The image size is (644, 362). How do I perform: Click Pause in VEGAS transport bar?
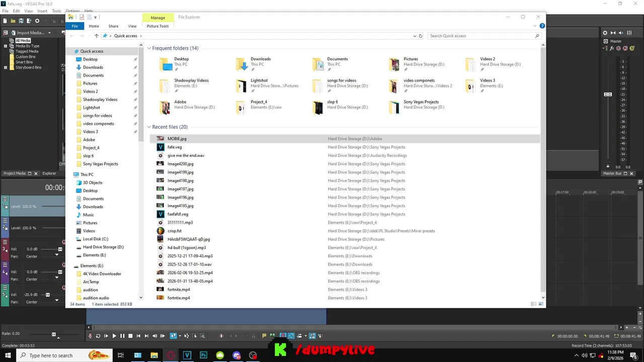tap(122, 336)
